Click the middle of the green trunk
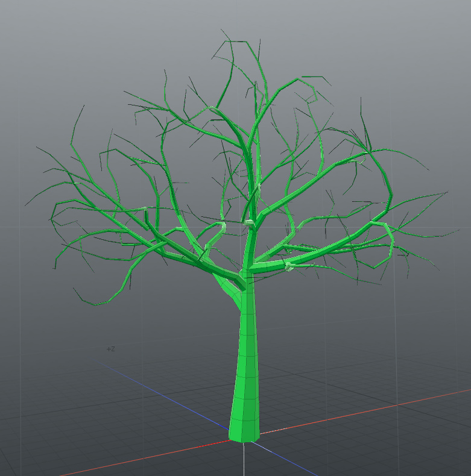The height and width of the screenshot is (476, 471). [247, 355]
